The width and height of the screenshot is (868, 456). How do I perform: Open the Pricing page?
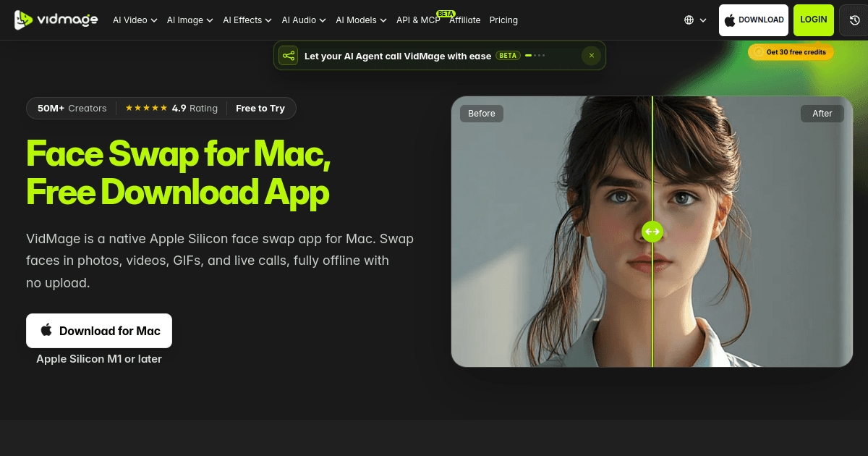pos(503,20)
